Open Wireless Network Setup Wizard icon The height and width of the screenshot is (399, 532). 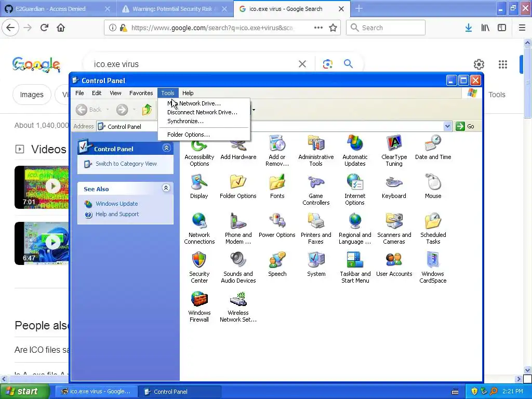click(x=238, y=307)
